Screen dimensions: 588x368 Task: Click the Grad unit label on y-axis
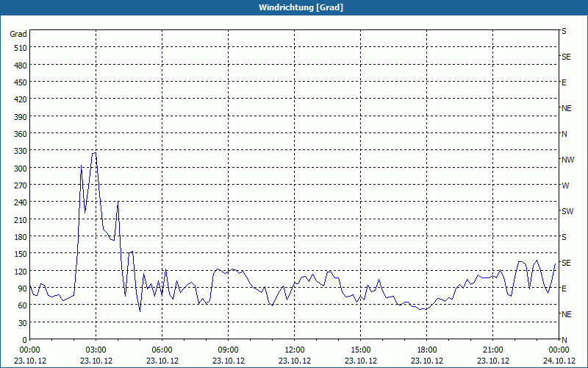click(x=18, y=34)
